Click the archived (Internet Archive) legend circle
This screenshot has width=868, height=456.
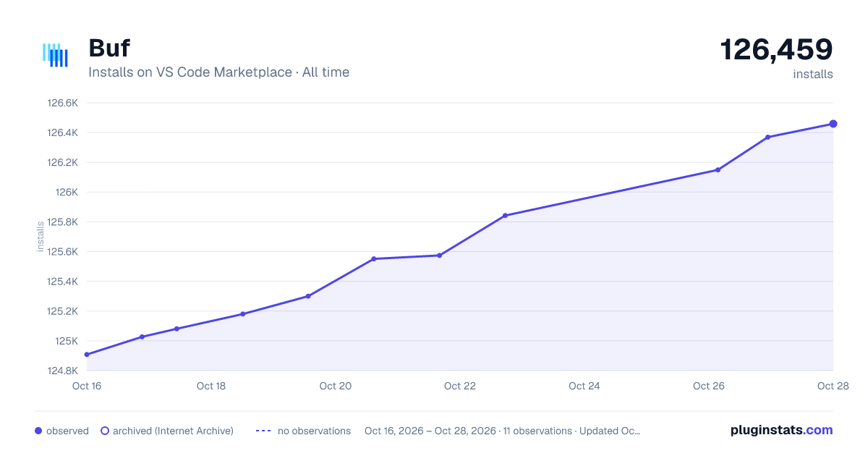pos(104,431)
